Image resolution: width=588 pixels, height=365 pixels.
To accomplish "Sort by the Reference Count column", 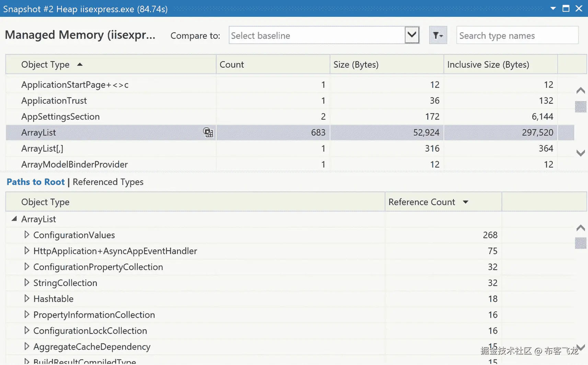I will click(x=443, y=202).
